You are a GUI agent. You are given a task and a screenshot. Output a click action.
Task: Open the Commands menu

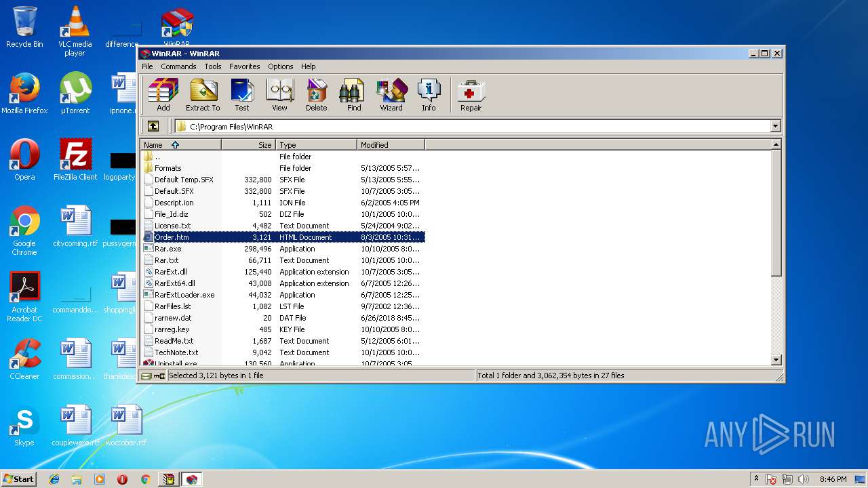click(x=178, y=66)
